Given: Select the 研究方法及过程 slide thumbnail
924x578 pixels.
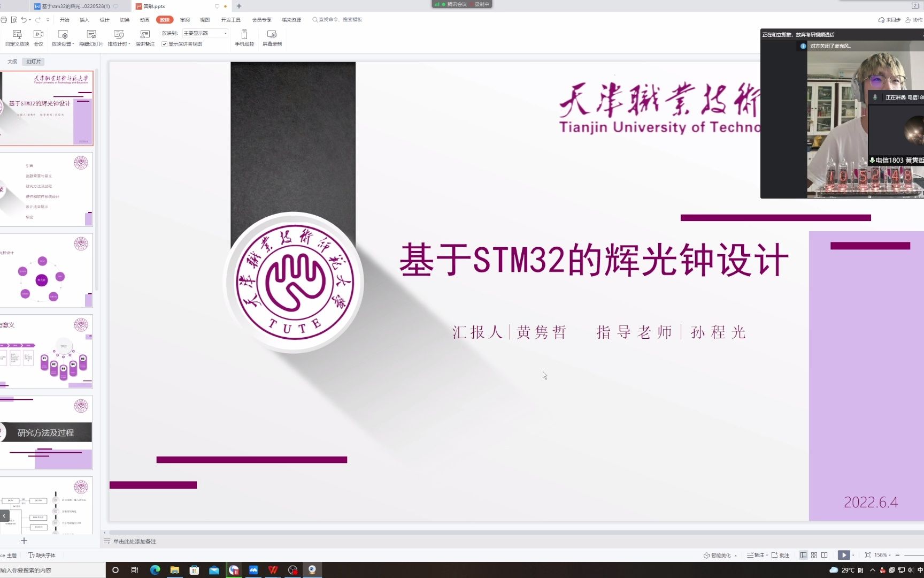Looking at the screenshot, I should [x=47, y=432].
